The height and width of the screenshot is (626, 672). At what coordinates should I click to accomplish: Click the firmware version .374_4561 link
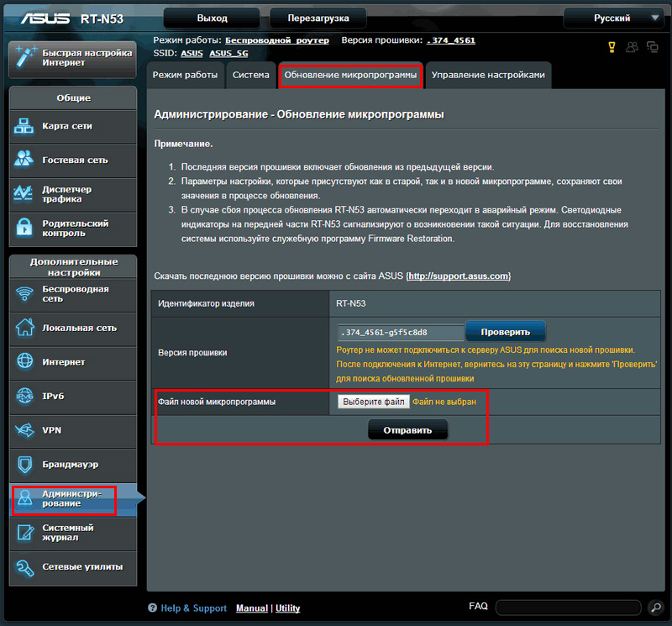tap(451, 40)
